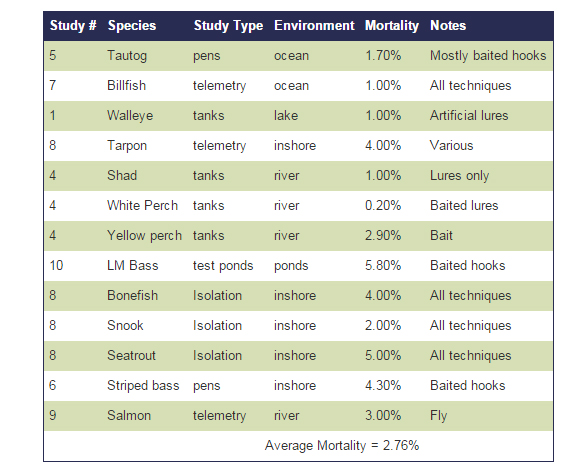
Task: Click the Environment column header
Action: pos(314,25)
